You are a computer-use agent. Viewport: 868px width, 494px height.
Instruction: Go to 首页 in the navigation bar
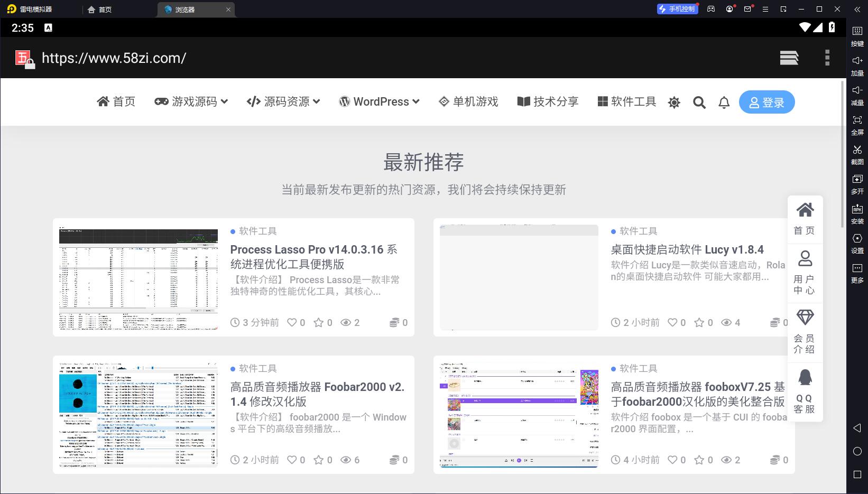pos(116,101)
